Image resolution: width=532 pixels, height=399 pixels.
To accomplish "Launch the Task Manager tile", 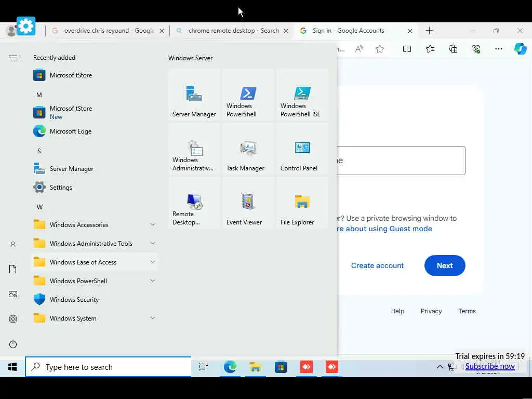I will (248, 149).
